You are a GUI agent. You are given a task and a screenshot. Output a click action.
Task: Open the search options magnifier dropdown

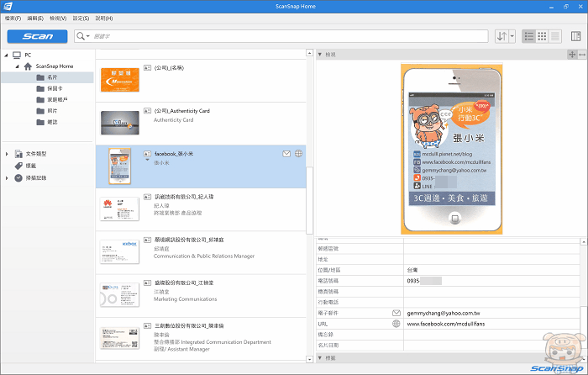(x=84, y=36)
